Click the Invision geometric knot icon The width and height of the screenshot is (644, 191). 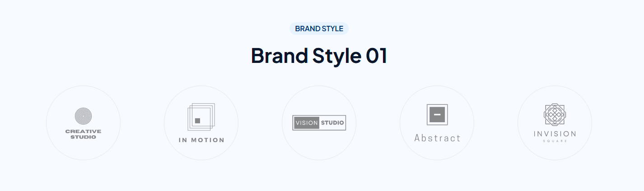click(555, 115)
